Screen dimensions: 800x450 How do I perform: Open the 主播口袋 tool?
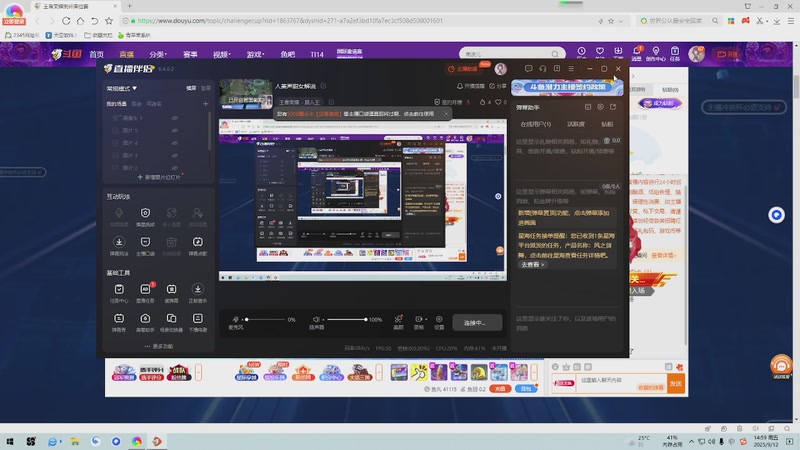[x=145, y=245]
